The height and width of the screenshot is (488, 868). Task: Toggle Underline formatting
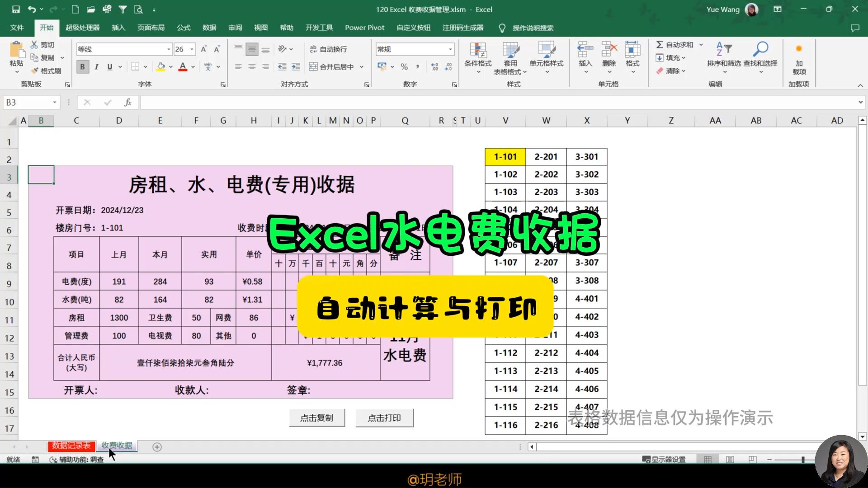(109, 67)
